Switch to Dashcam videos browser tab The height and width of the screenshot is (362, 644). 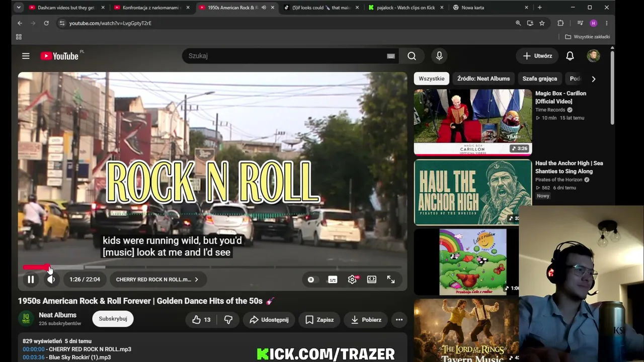click(x=66, y=8)
